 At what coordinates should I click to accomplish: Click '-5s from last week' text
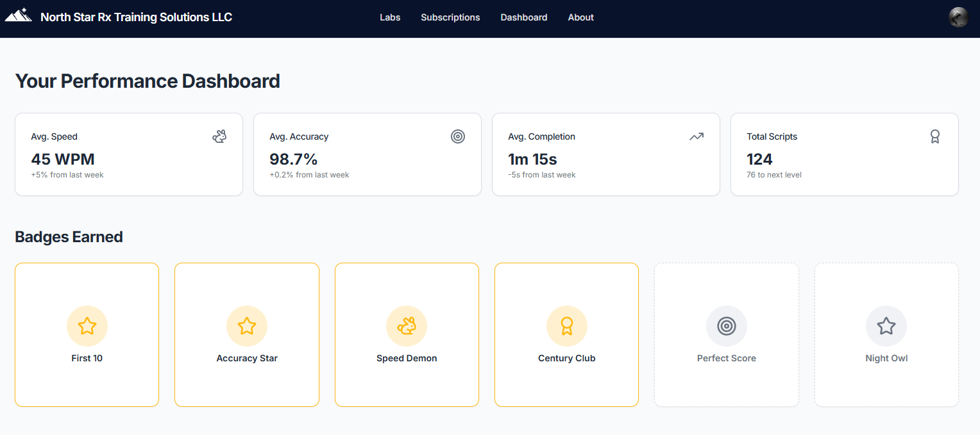tap(542, 175)
